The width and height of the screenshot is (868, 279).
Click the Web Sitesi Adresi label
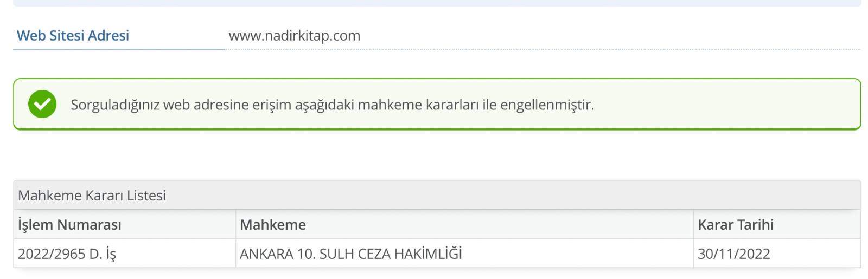73,36
